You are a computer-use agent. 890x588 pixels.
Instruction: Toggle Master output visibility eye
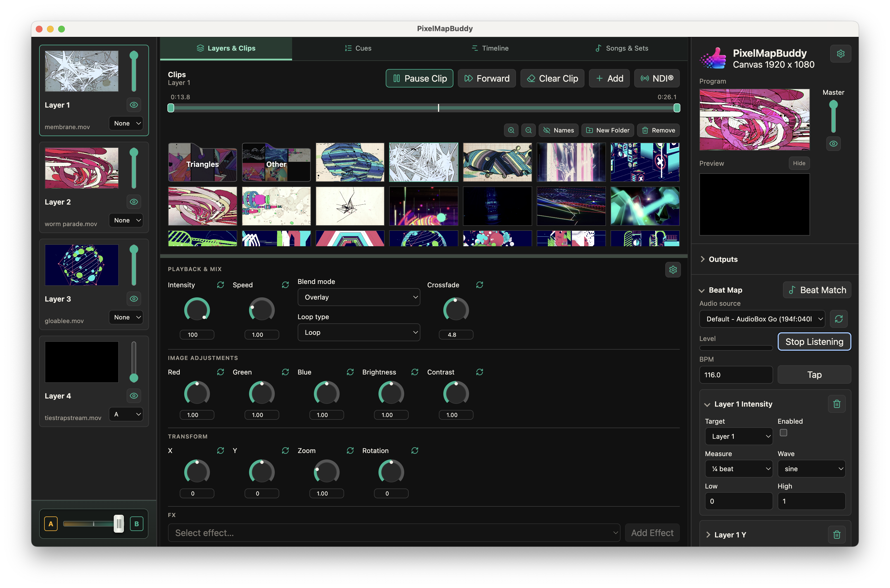point(833,144)
